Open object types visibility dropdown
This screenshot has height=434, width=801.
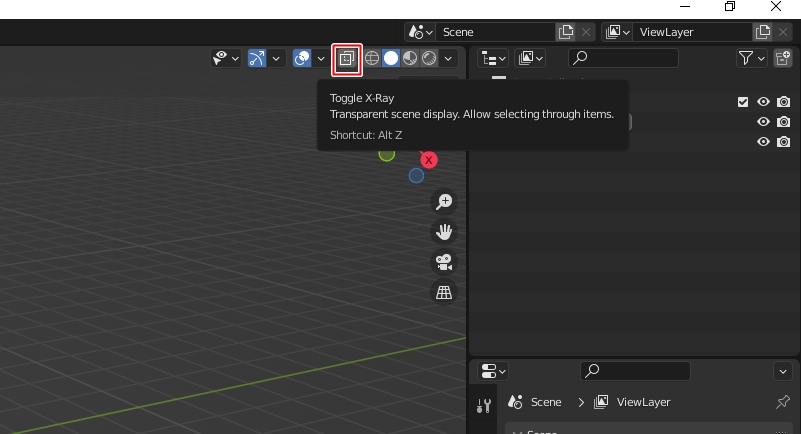point(226,58)
